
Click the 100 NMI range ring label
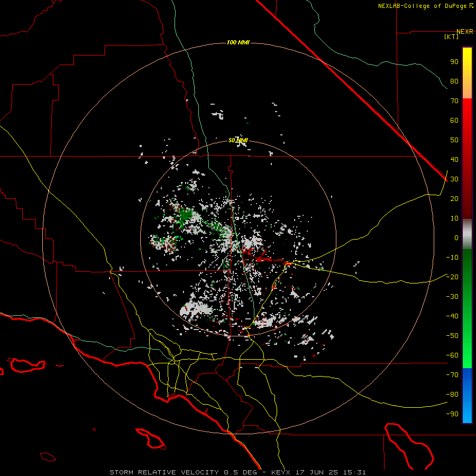238,42
